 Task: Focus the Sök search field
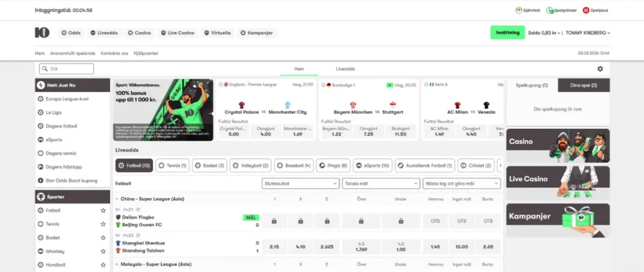tap(67, 69)
